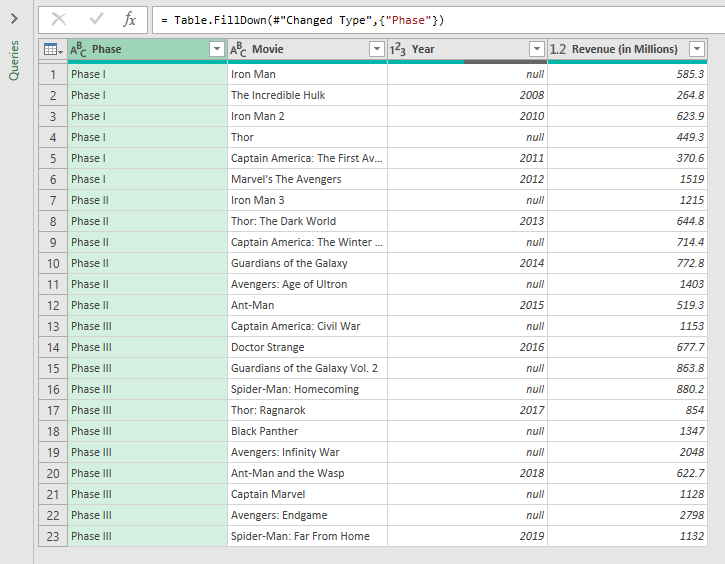Select row number 23
The image size is (725, 564).
(53, 536)
